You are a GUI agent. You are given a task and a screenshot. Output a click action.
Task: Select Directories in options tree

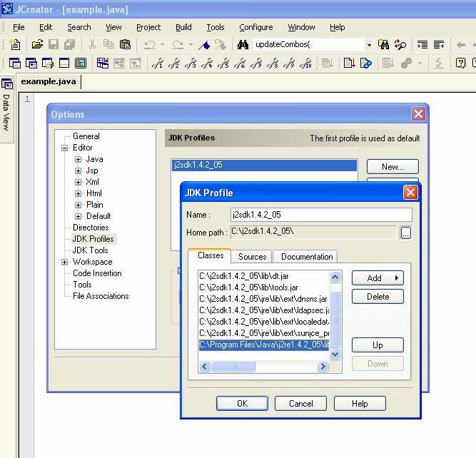[x=91, y=228]
